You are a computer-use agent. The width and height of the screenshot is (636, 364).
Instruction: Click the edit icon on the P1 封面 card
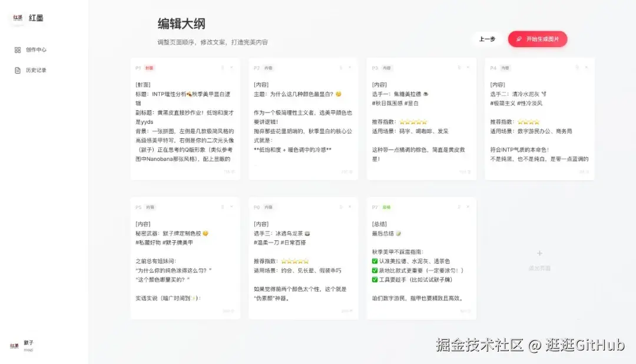(222, 68)
